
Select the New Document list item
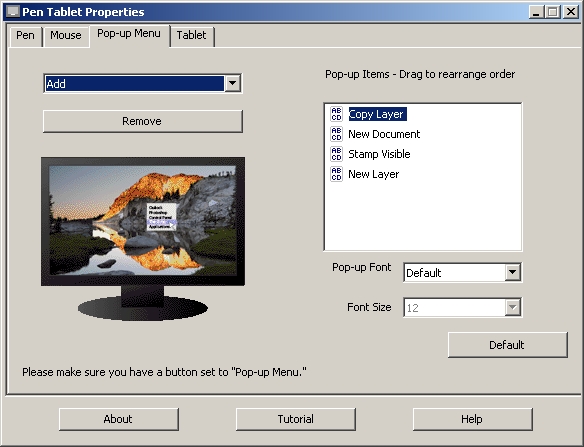click(x=384, y=134)
